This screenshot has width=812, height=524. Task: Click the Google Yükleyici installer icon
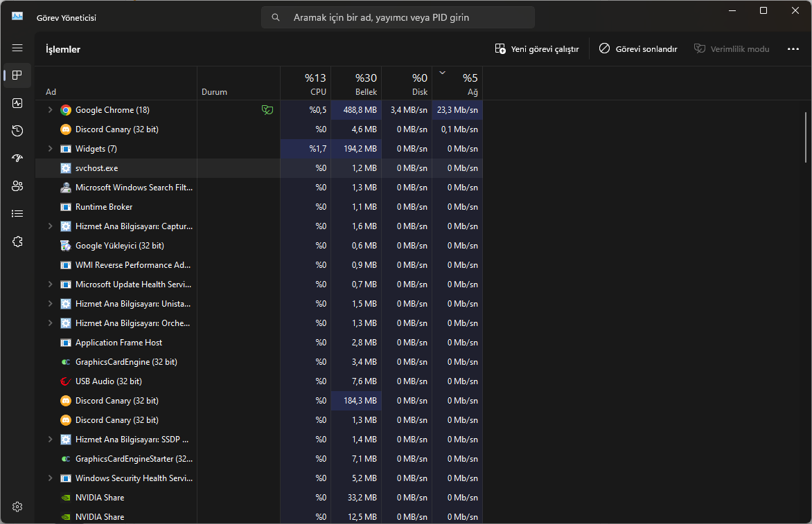pyautogui.click(x=66, y=246)
